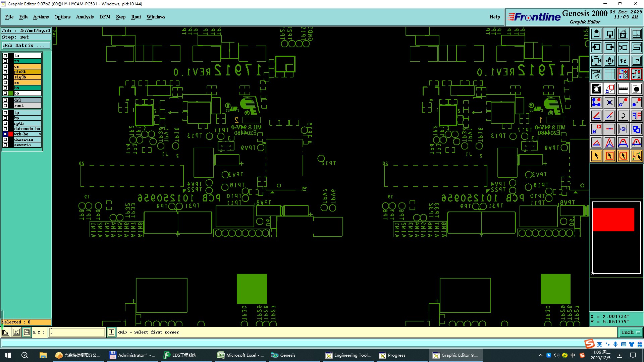Click the delete X feature tool

pos(609,102)
